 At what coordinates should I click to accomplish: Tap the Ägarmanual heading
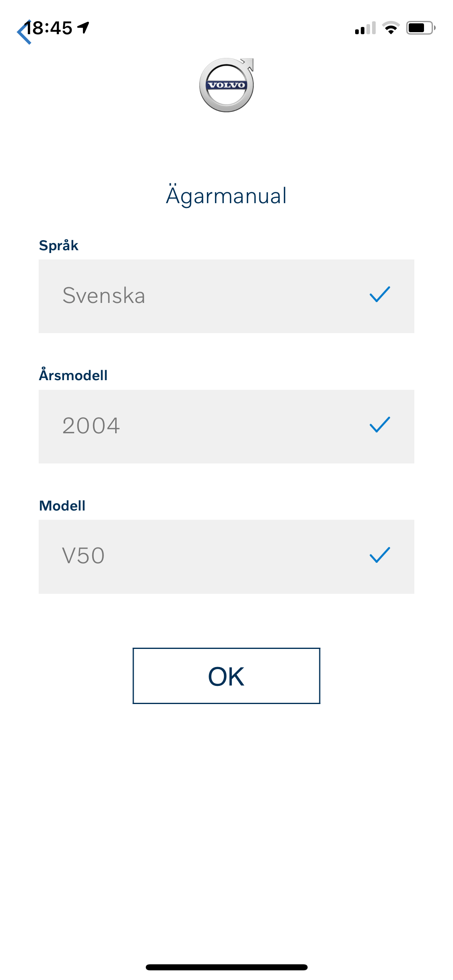[x=226, y=196]
